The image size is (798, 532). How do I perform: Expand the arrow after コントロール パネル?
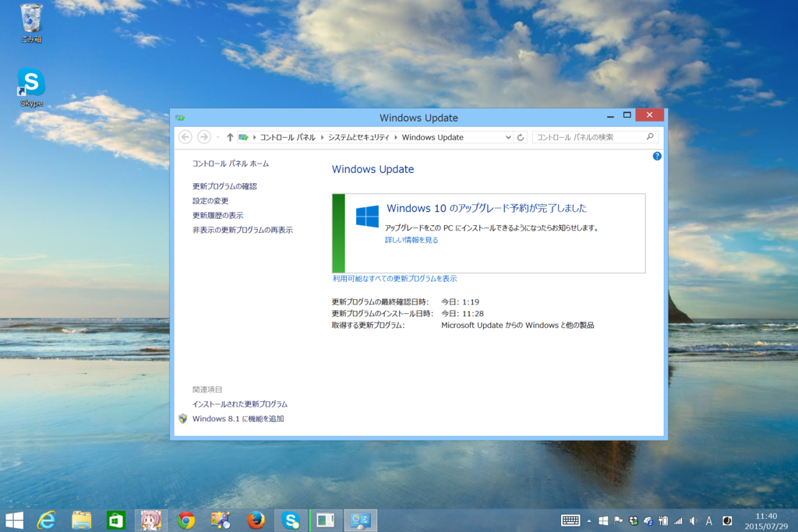coord(322,137)
